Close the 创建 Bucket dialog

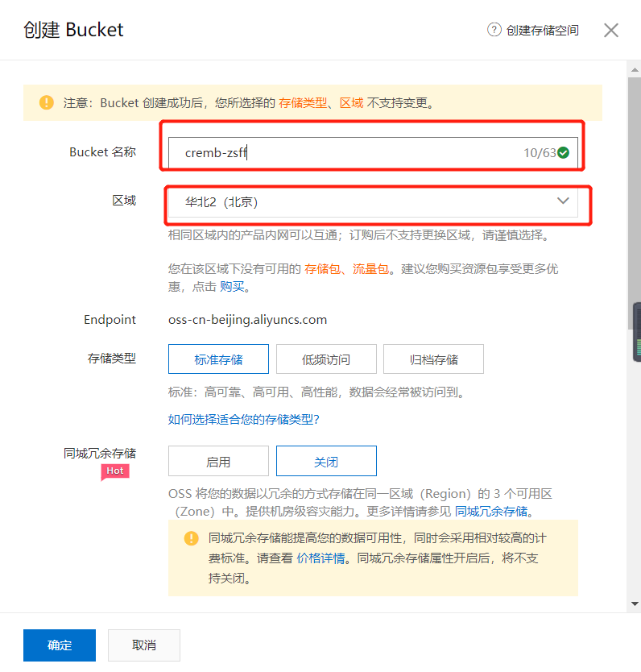[611, 31]
